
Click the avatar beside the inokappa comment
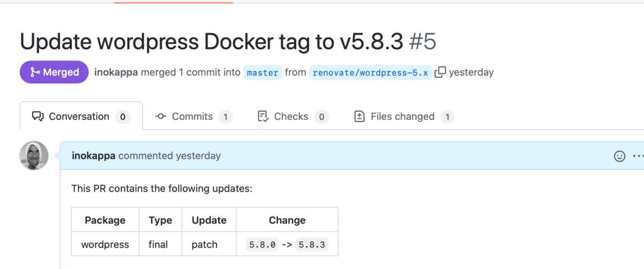[34, 155]
